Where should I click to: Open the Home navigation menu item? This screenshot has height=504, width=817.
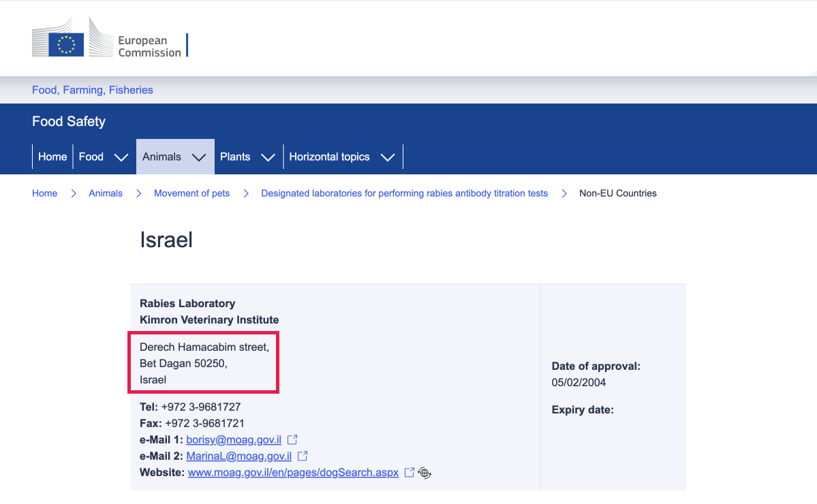tap(52, 157)
